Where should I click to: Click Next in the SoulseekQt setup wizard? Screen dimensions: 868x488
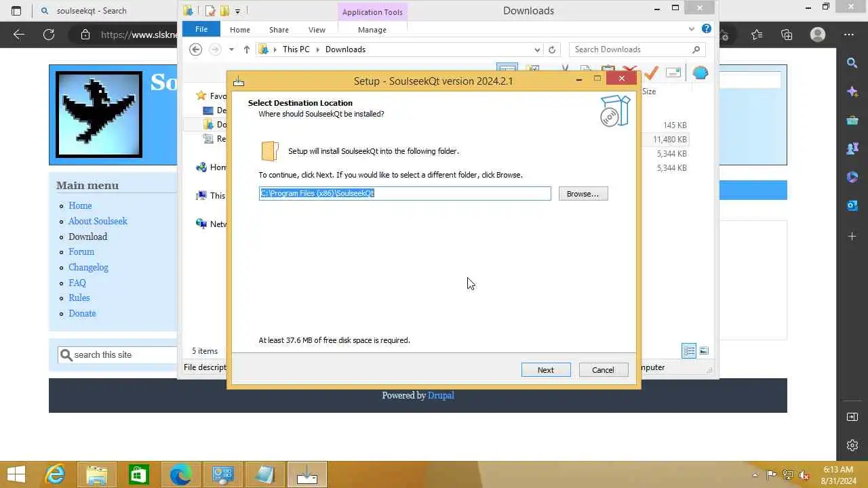click(x=546, y=370)
